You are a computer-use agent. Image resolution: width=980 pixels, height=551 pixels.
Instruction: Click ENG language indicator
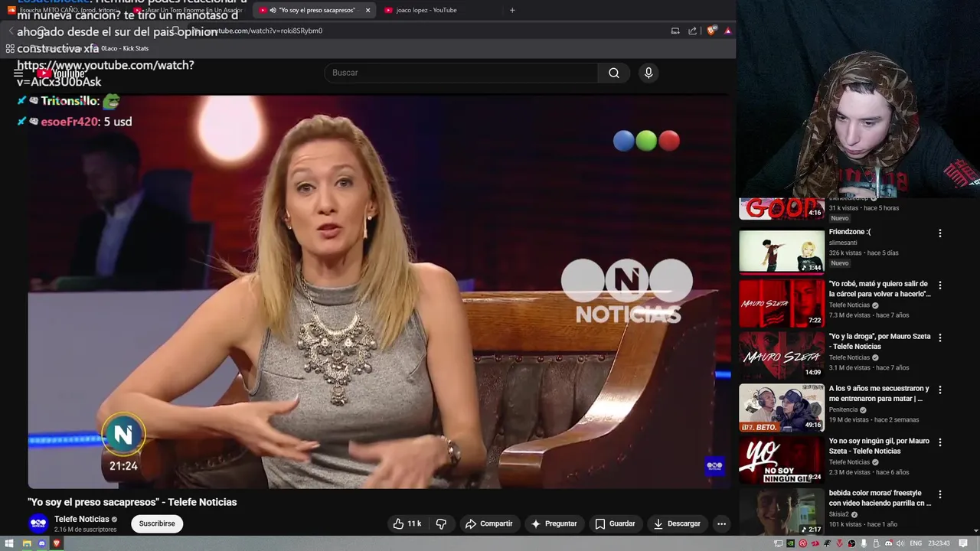pos(916,543)
